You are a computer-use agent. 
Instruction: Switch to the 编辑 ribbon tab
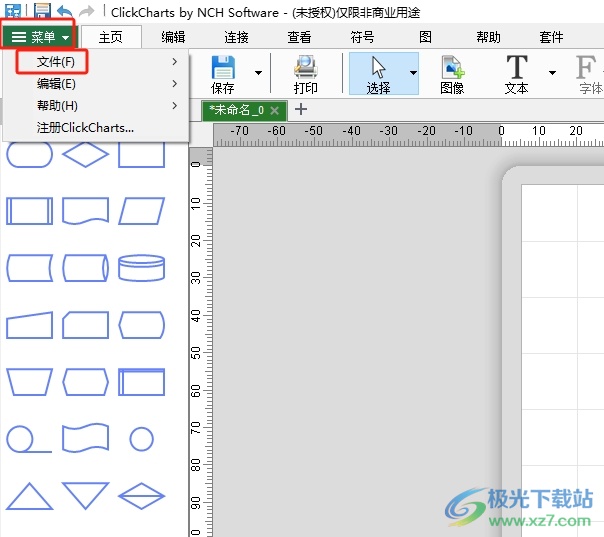coord(173,37)
